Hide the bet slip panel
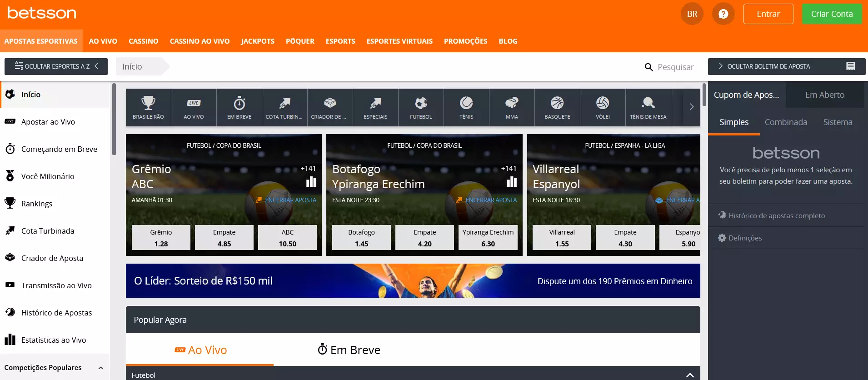Image resolution: width=868 pixels, height=380 pixels. point(786,66)
